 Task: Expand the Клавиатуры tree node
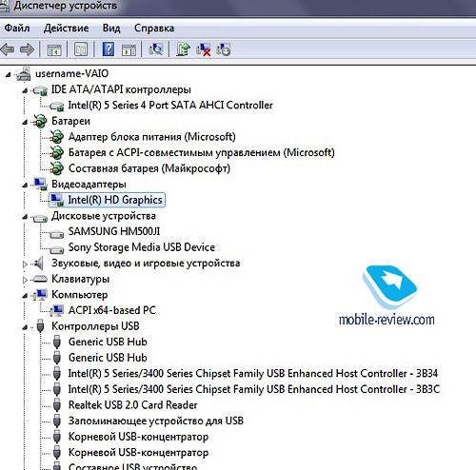[25, 280]
